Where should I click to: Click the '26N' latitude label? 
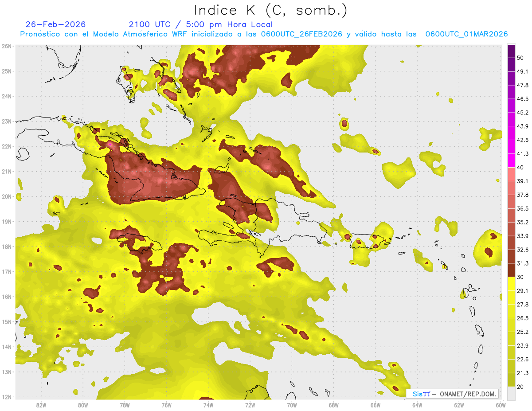point(7,46)
